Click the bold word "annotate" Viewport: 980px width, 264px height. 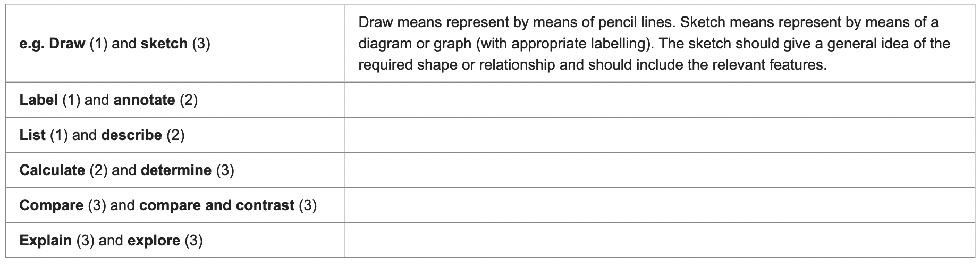(144, 100)
